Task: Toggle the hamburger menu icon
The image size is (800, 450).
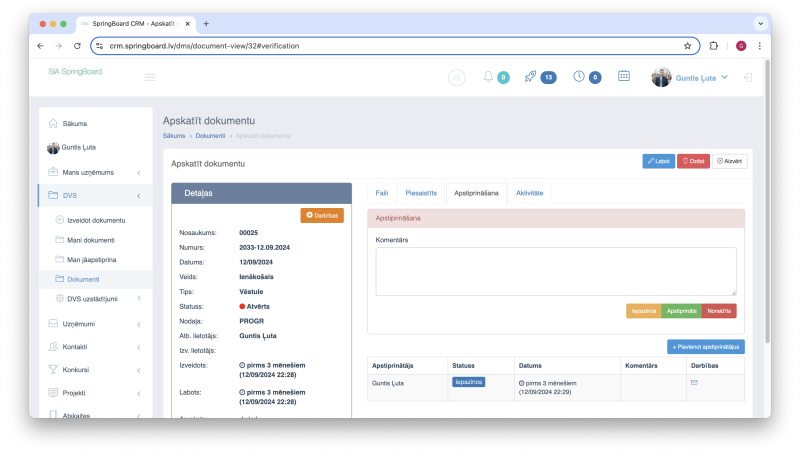Action: click(149, 78)
